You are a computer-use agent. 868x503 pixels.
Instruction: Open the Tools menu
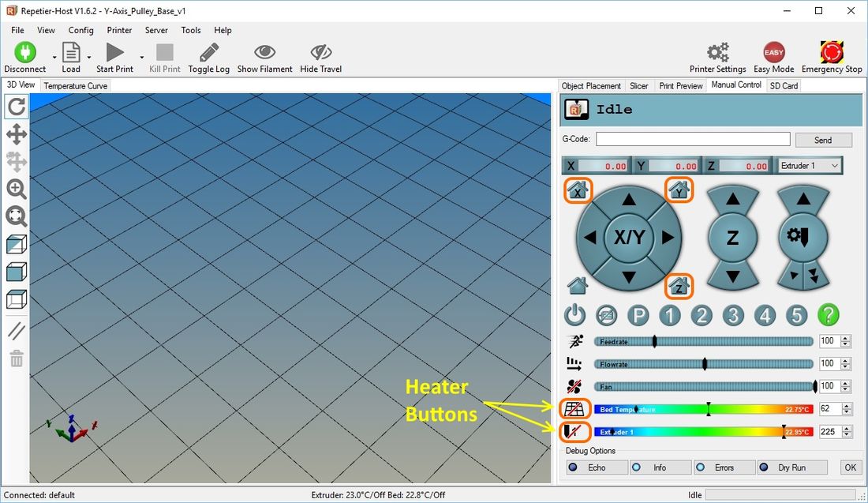point(191,30)
